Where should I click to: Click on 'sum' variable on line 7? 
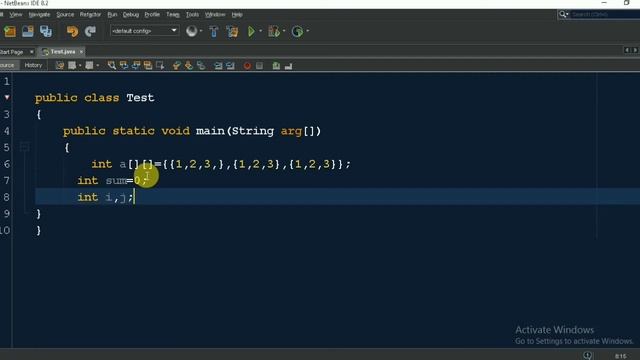pos(116,181)
